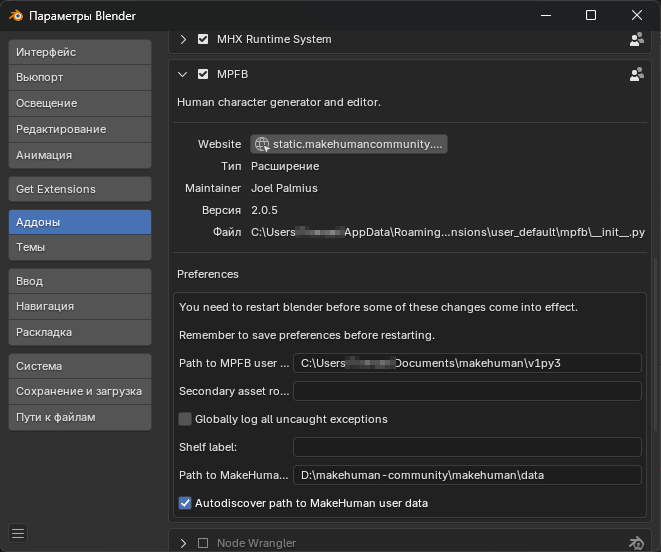Click the Secondary asset root field
The image size is (661, 552).
pyautogui.click(x=467, y=391)
